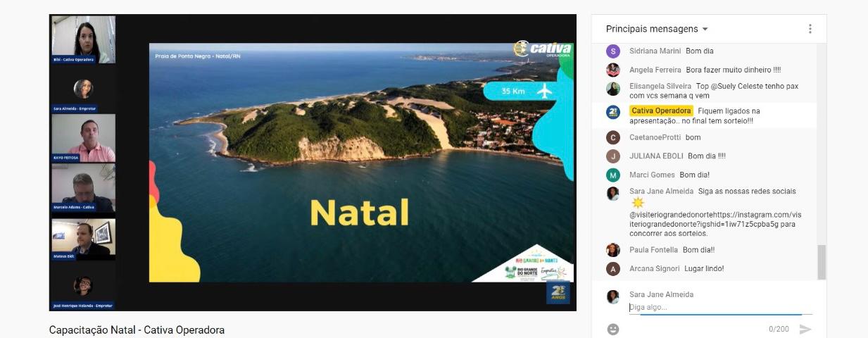
Task: Click the Natal presentation video player
Action: (360, 163)
